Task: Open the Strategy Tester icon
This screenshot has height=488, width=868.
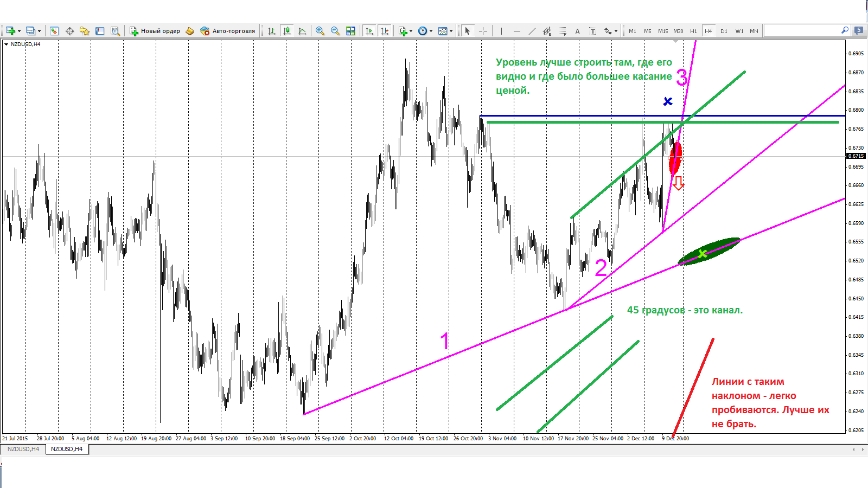Action: click(115, 31)
